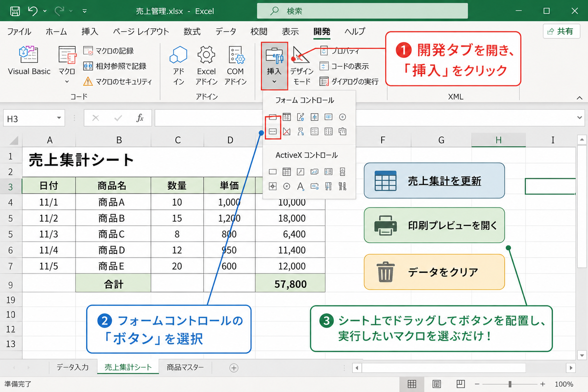Expand the formula bar chevron
The image size is (588, 392).
click(580, 118)
